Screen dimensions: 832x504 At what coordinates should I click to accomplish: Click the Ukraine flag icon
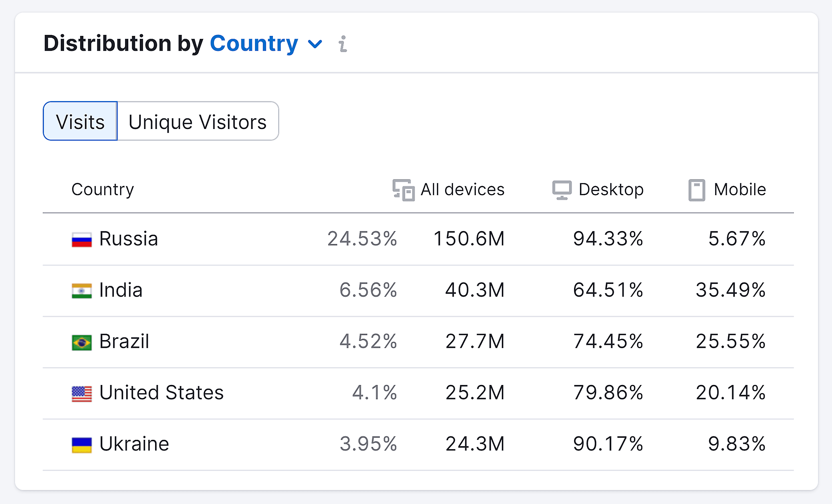click(x=82, y=445)
